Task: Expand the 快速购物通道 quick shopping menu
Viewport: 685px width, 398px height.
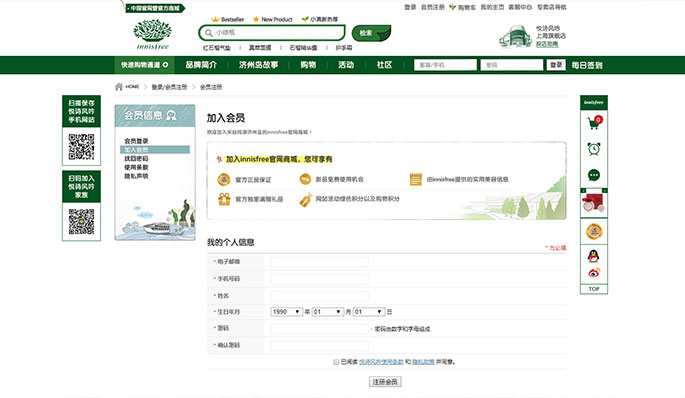Action: [x=145, y=65]
